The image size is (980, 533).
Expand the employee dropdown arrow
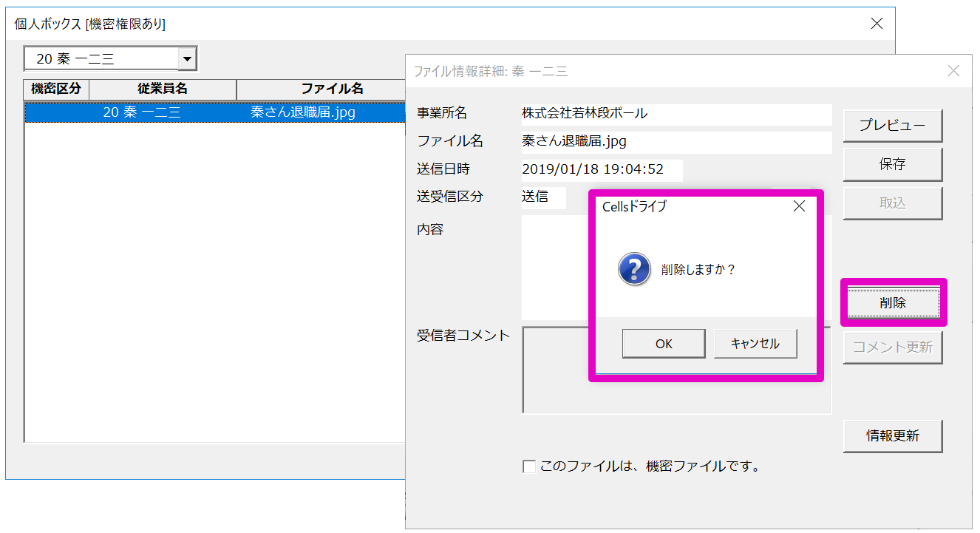point(188,58)
